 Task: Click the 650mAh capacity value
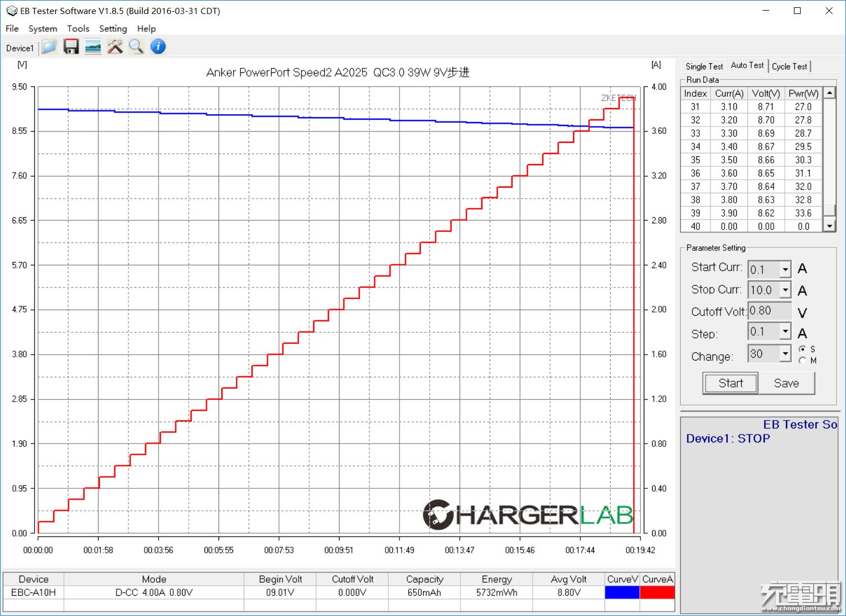tap(424, 592)
